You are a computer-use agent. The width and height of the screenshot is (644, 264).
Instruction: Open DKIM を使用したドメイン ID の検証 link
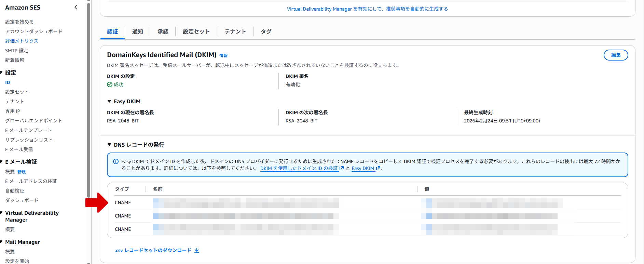point(299,168)
